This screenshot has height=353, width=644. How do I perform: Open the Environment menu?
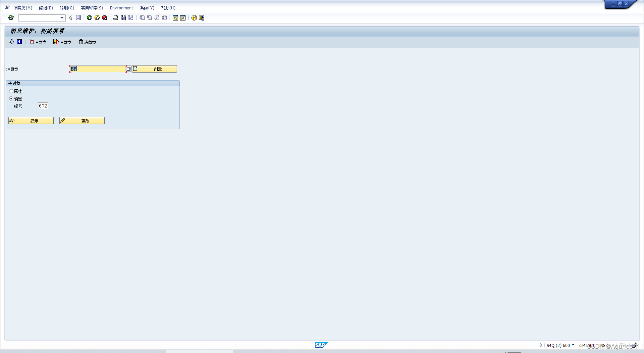click(x=121, y=8)
